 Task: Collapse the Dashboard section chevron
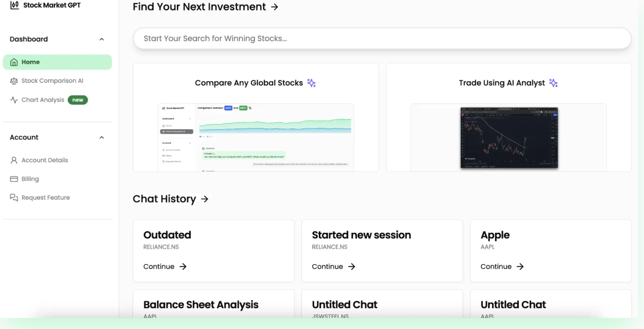point(102,39)
